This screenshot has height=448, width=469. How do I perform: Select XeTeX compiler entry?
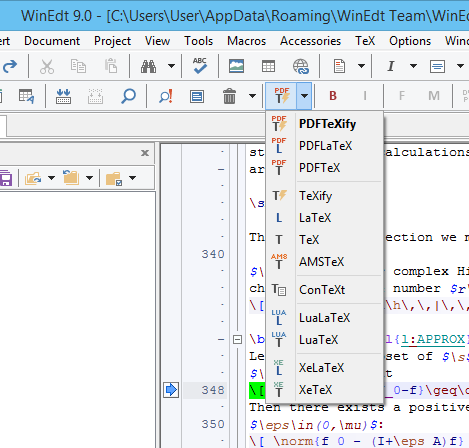pos(324,390)
